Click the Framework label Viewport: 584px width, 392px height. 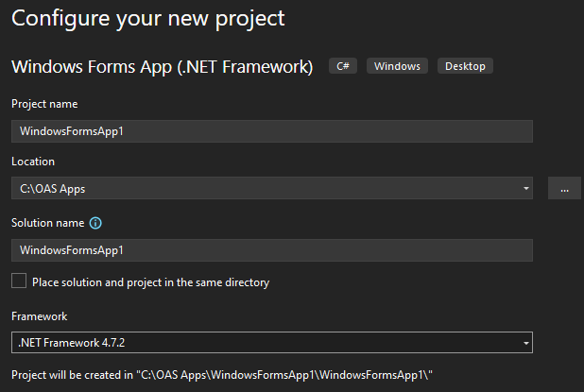(x=40, y=316)
